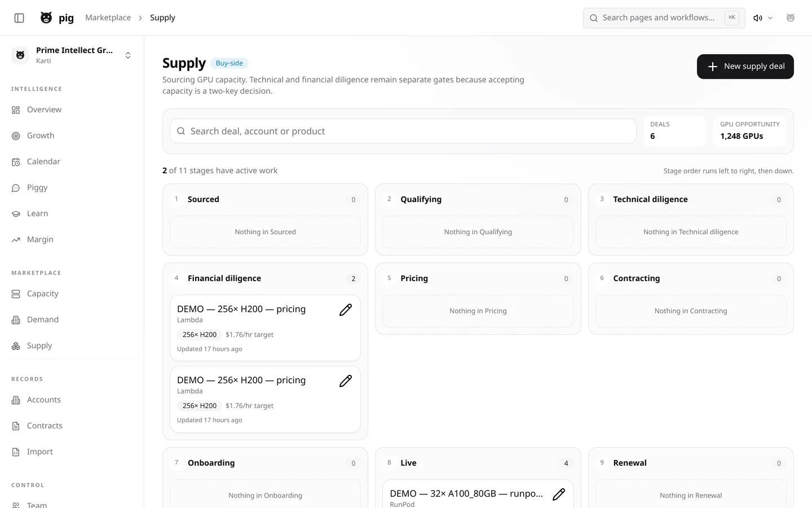Click the Nothing in Sourced placeholder

coord(265,232)
